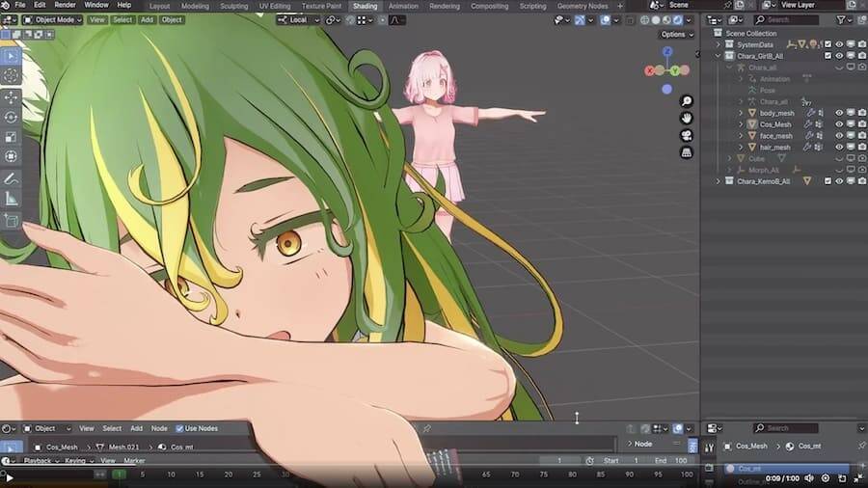
Task: Open the Object Mode dropdown
Action: coord(53,19)
